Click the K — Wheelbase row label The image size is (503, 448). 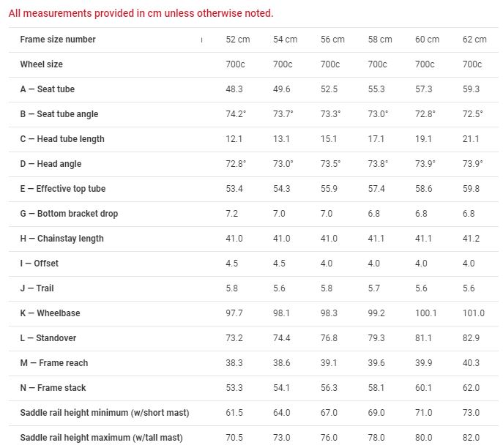tap(51, 313)
